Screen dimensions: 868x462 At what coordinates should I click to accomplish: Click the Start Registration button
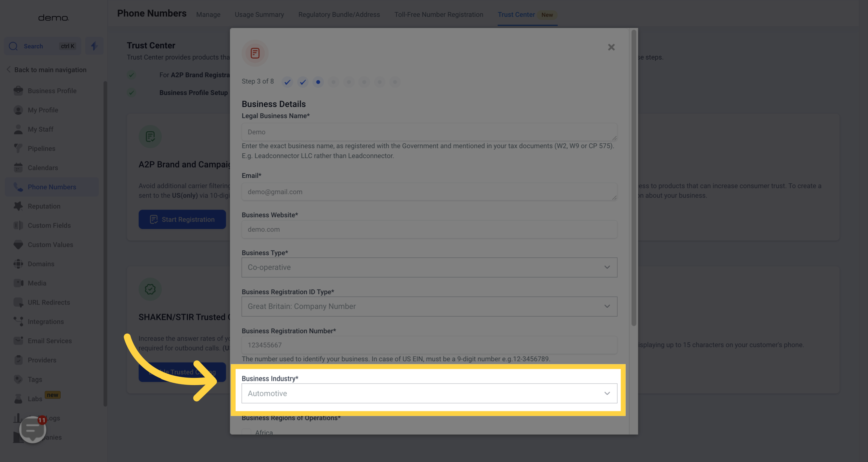(182, 219)
